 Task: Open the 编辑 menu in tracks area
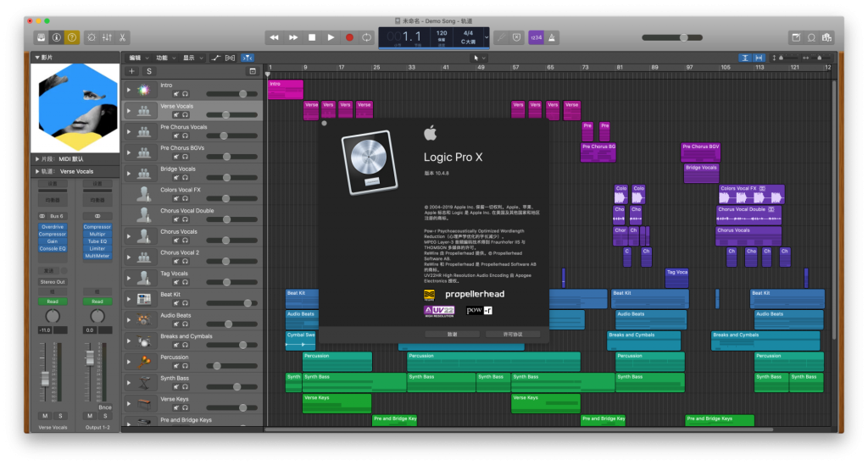tap(139, 58)
